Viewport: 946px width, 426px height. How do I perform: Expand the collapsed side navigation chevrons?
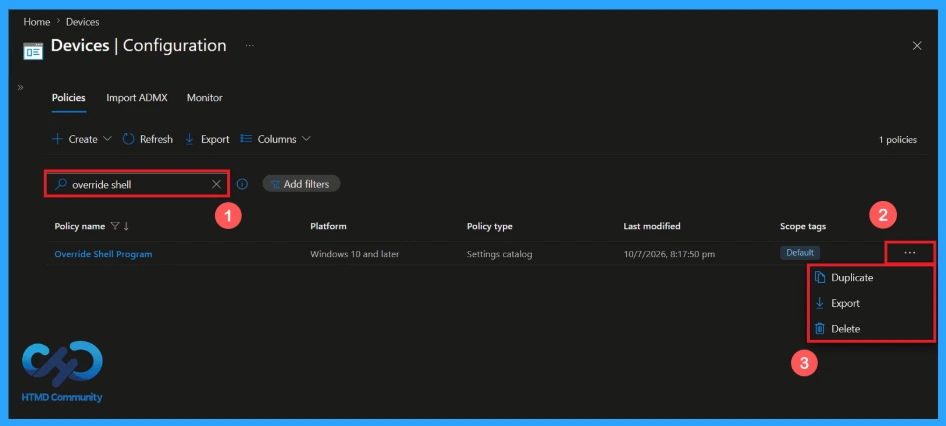(x=21, y=87)
